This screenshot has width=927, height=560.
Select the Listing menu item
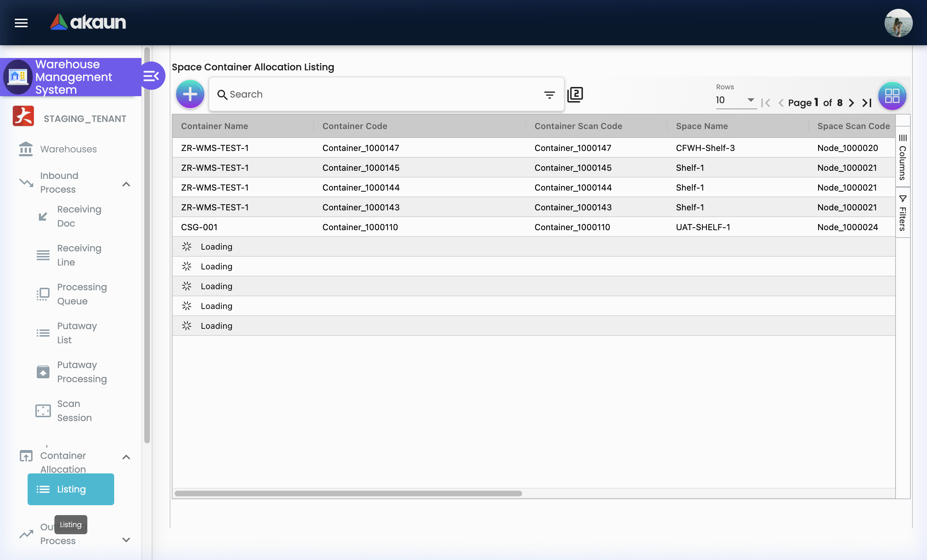click(71, 489)
